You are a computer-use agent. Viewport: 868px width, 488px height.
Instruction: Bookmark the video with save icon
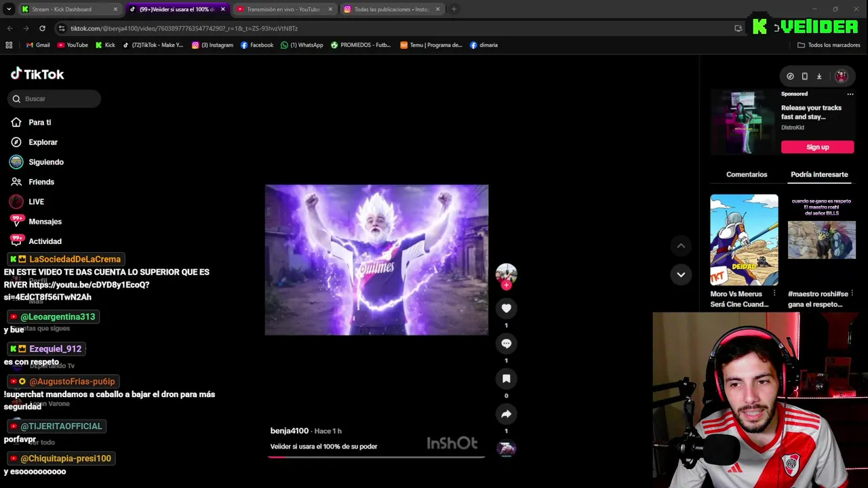coord(506,379)
